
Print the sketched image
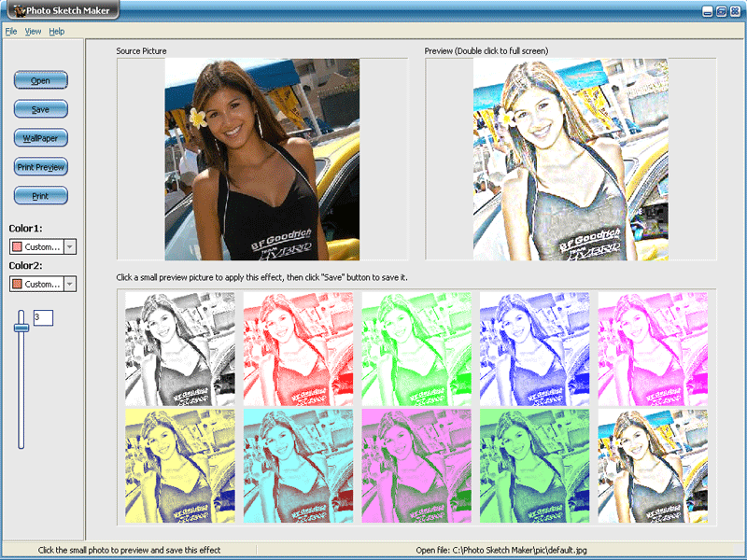click(40, 196)
